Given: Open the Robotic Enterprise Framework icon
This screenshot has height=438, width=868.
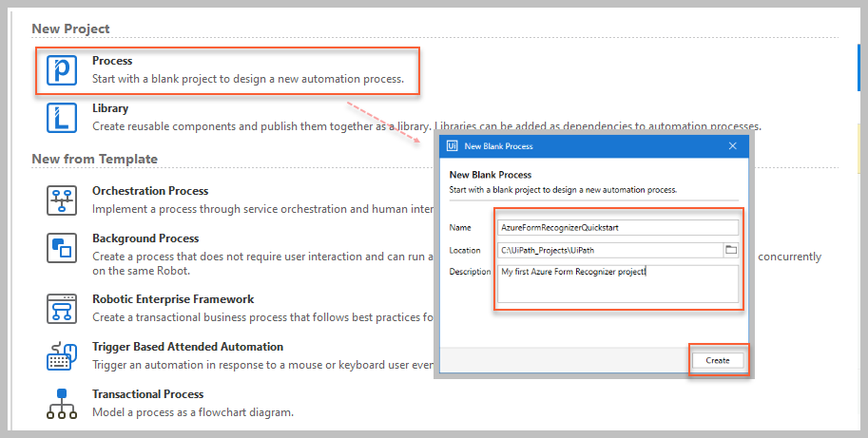Looking at the screenshot, I should pos(62,308).
